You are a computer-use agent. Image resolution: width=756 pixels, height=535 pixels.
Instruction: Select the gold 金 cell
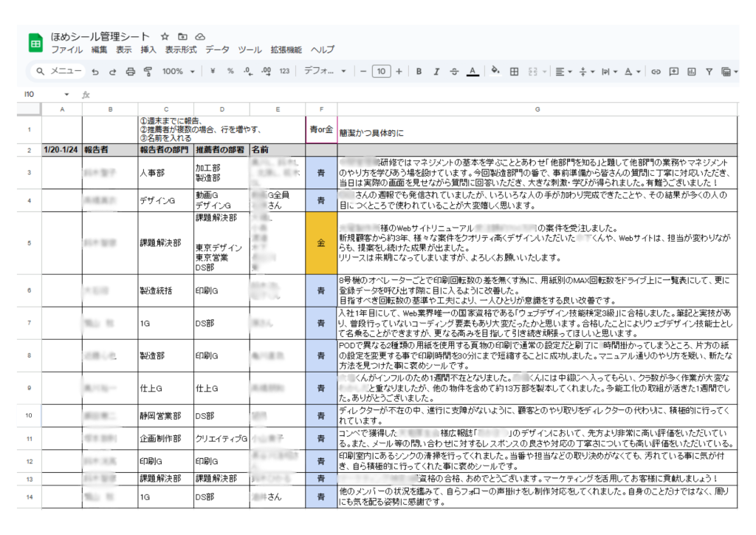322,243
